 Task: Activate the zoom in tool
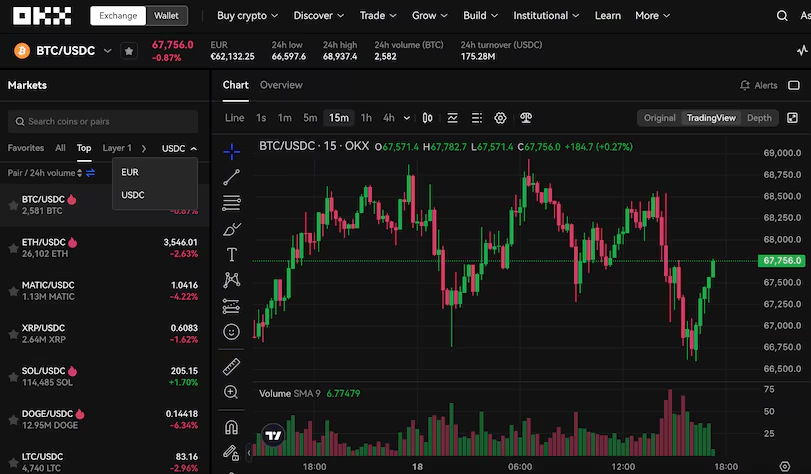tap(231, 392)
